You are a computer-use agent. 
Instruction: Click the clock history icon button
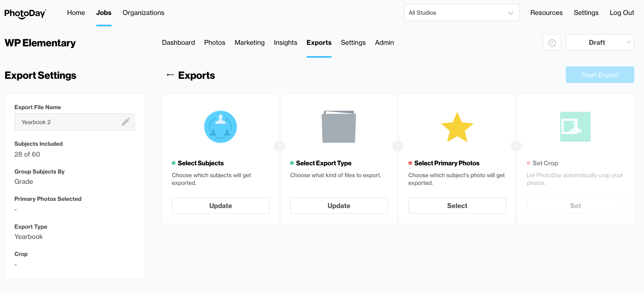[552, 42]
